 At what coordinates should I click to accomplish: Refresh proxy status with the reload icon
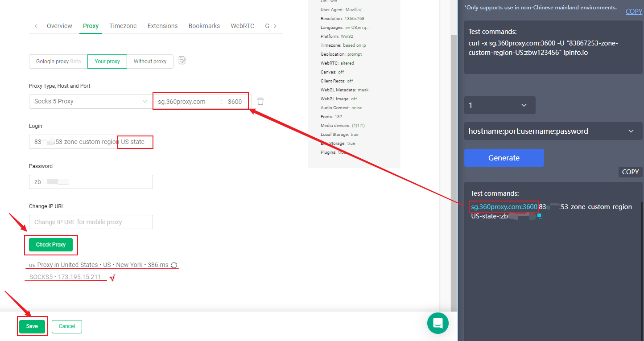tap(174, 265)
